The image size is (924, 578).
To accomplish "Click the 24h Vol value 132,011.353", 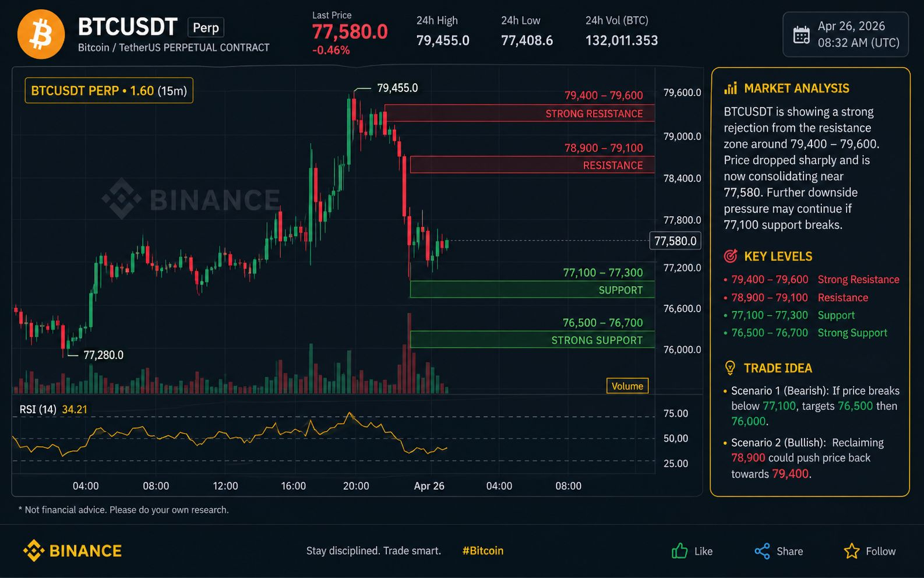I will pyautogui.click(x=622, y=40).
